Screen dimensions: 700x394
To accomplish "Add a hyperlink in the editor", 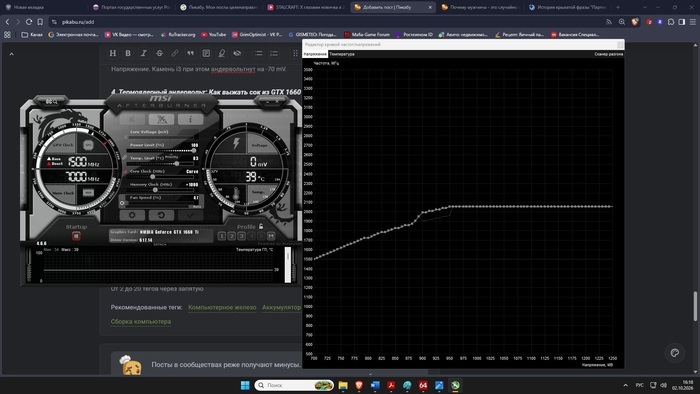I will tap(175, 53).
